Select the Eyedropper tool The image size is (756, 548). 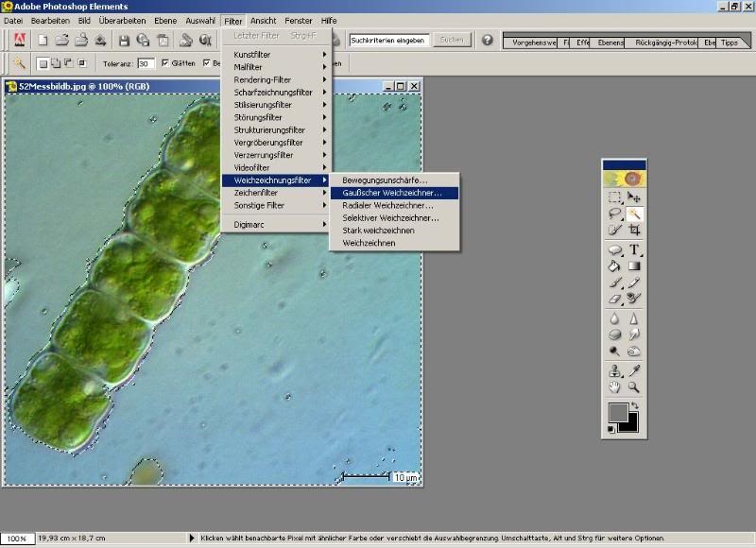(634, 369)
